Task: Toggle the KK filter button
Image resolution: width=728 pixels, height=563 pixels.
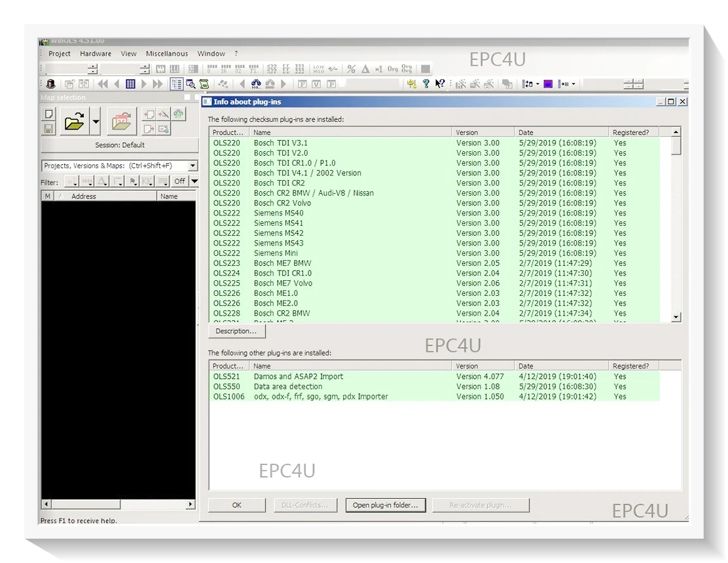Action: (147, 181)
